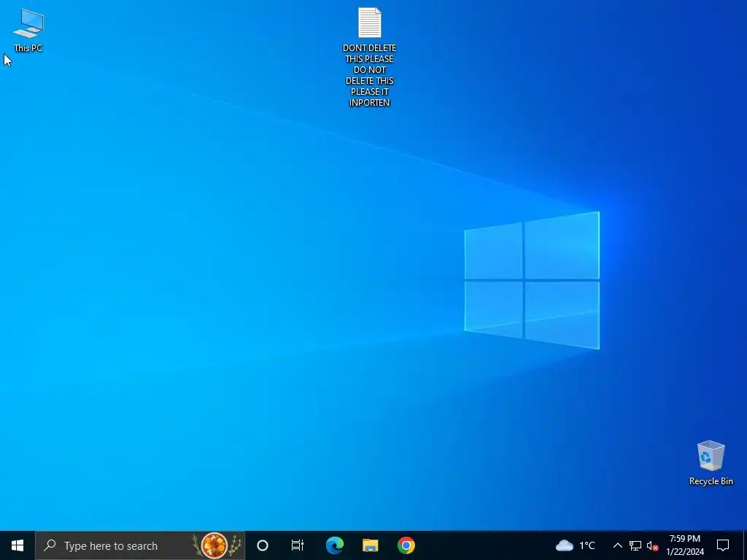Open Task View from the taskbar
The height and width of the screenshot is (560, 747).
click(298, 545)
